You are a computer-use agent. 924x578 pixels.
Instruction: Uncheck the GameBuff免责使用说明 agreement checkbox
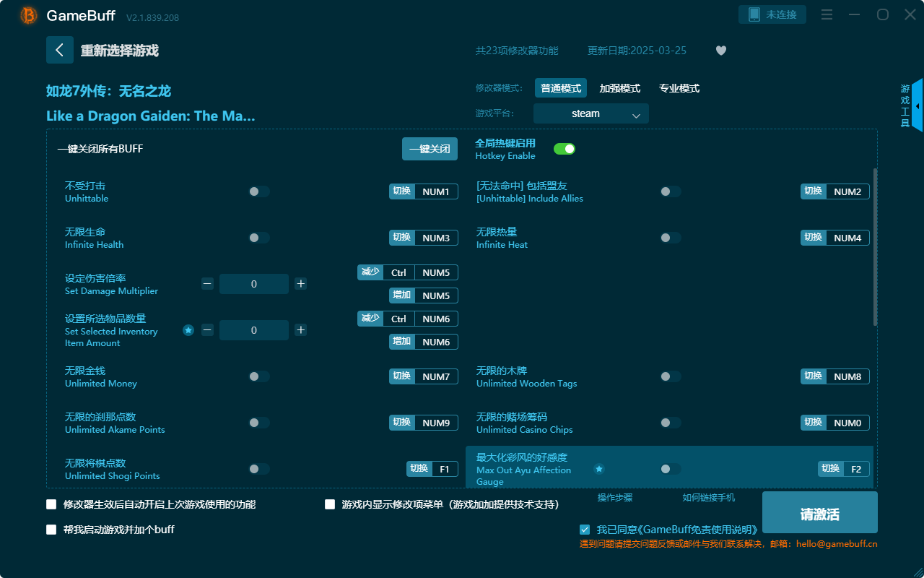pyautogui.click(x=585, y=529)
